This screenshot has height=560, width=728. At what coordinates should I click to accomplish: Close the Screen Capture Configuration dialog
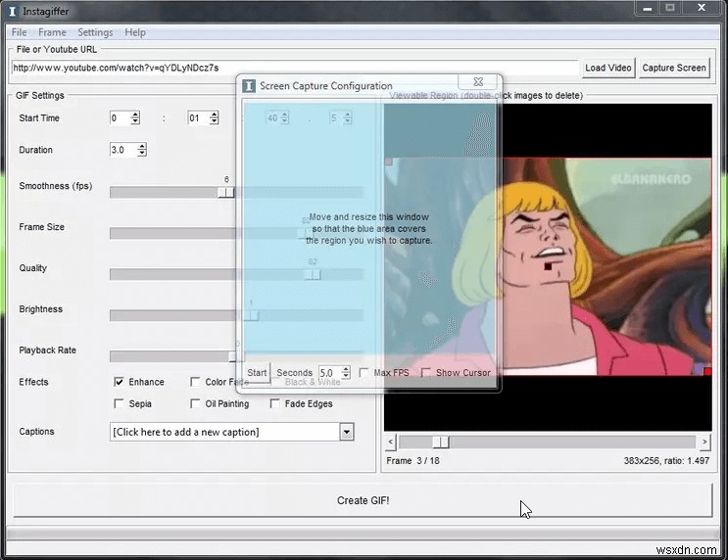tap(478, 81)
